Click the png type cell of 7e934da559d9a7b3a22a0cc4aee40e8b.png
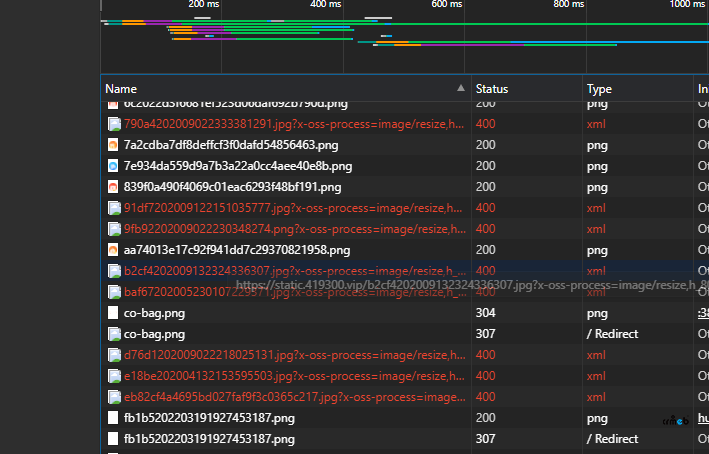Image resolution: width=709 pixels, height=454 pixels. [x=597, y=166]
